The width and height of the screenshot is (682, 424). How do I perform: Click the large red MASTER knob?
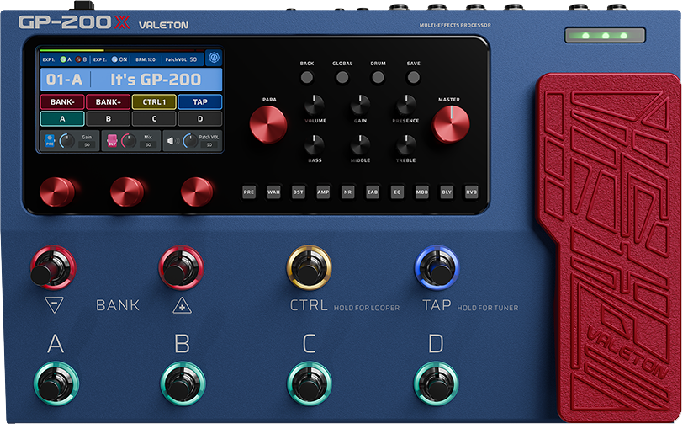[451, 124]
